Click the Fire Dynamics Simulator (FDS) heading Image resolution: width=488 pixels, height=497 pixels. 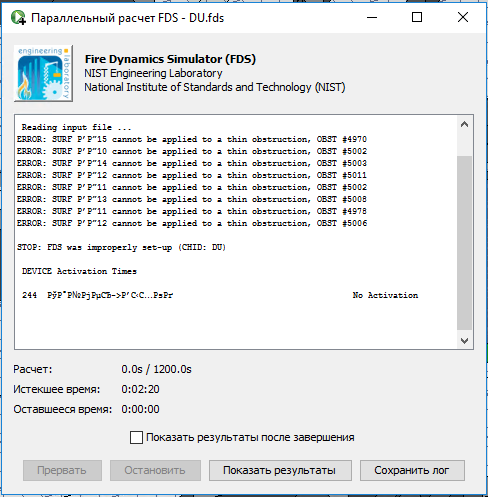pyautogui.click(x=170, y=59)
